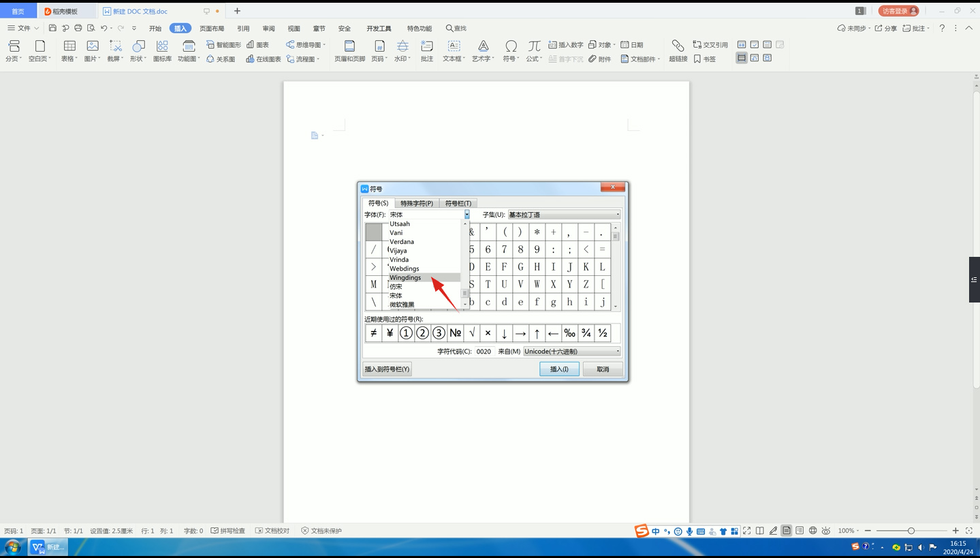Toggle Sogou Chinese/English input mode

click(655, 531)
